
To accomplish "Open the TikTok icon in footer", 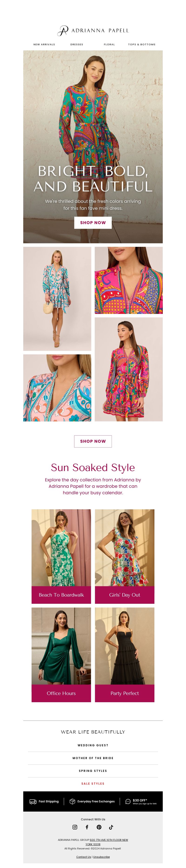I will tap(111, 827).
